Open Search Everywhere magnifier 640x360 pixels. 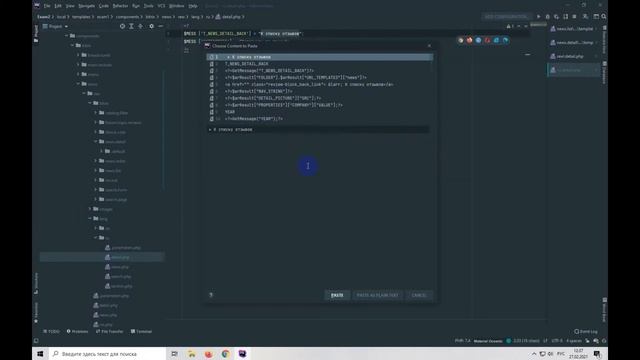(x=604, y=17)
